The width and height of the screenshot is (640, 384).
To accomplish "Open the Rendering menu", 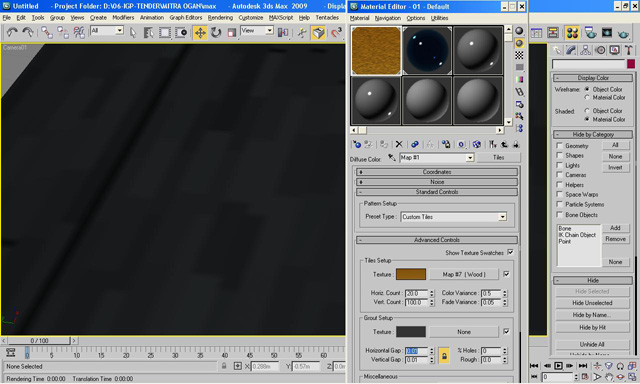I will tap(220, 18).
